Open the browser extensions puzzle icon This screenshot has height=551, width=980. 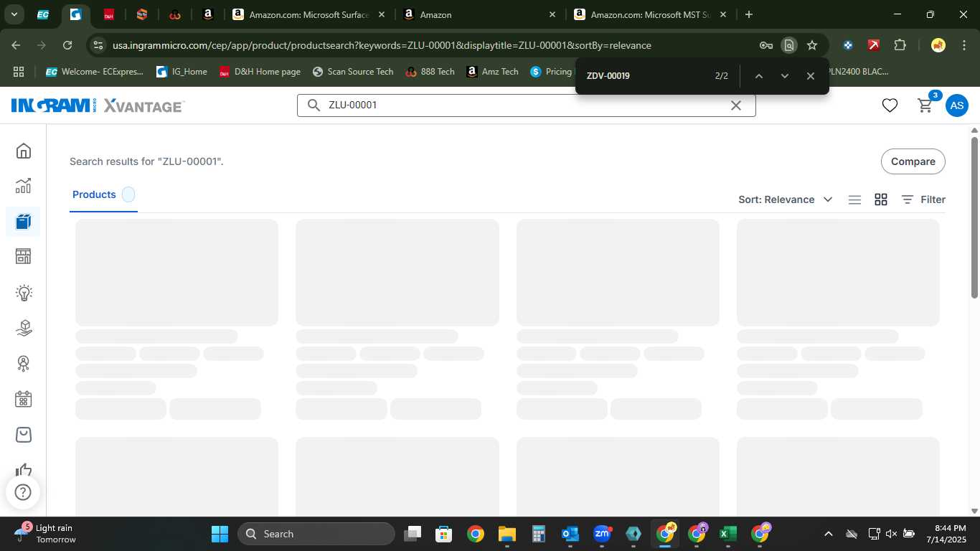900,45
